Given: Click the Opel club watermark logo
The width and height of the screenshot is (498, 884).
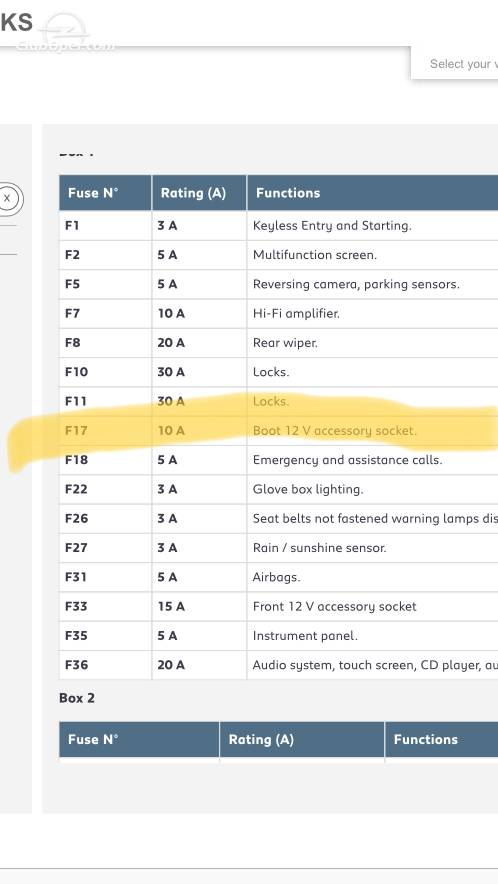Looking at the screenshot, I should point(67,35).
